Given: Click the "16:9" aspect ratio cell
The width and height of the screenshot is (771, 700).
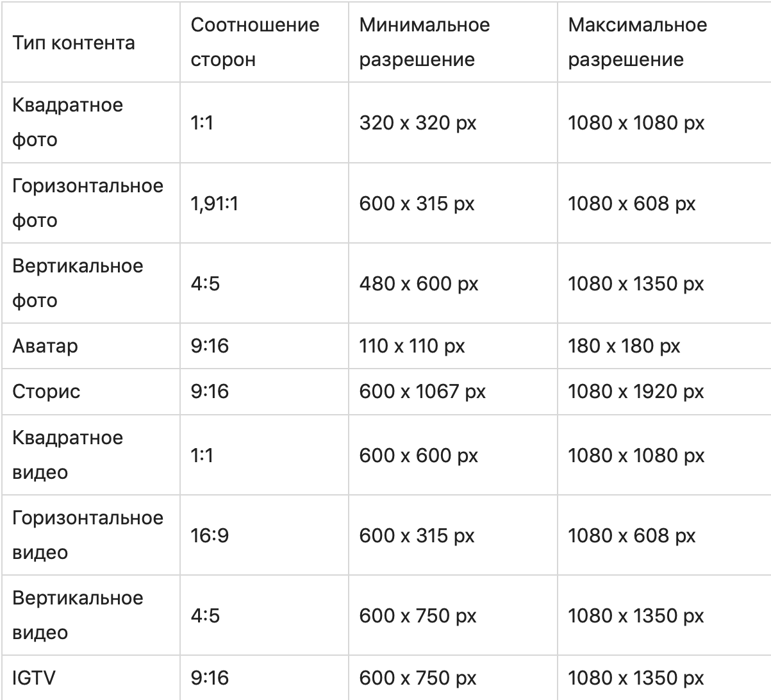Looking at the screenshot, I should point(210,535).
